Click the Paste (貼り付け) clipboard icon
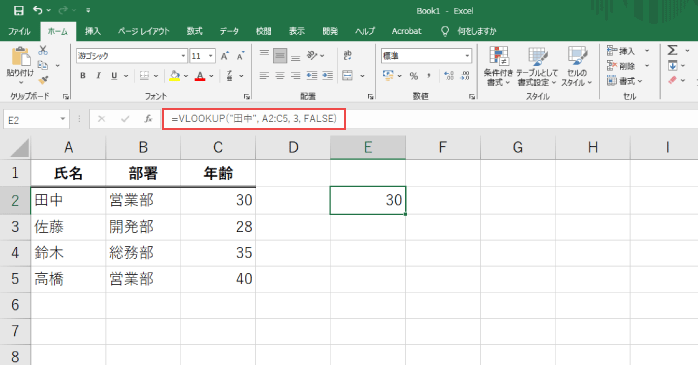This screenshot has height=365, width=698. point(20,57)
